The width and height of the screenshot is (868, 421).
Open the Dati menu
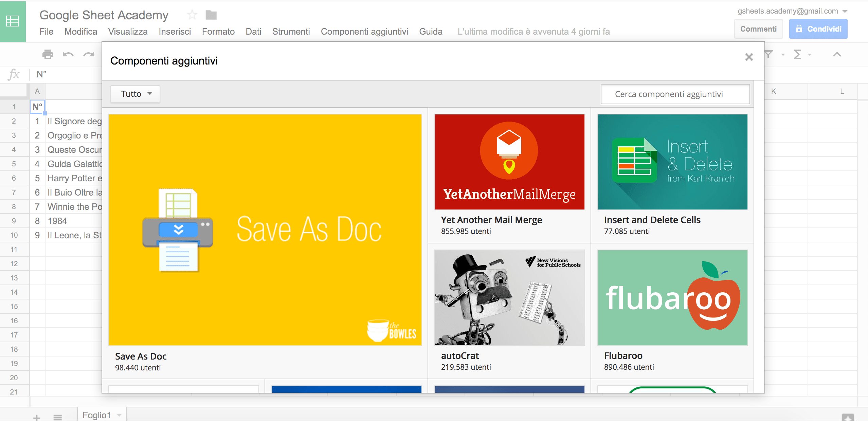[253, 31]
